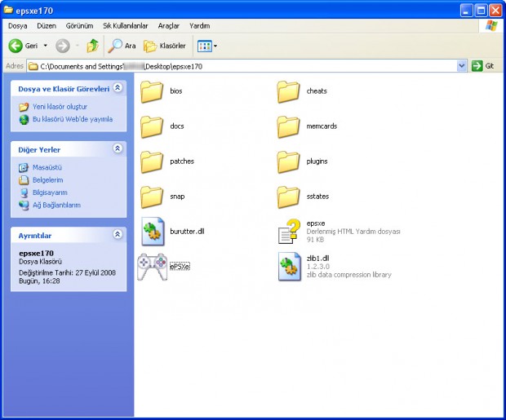506x420 pixels.
Task: Maximize the epsxe170 window
Action: (x=481, y=11)
